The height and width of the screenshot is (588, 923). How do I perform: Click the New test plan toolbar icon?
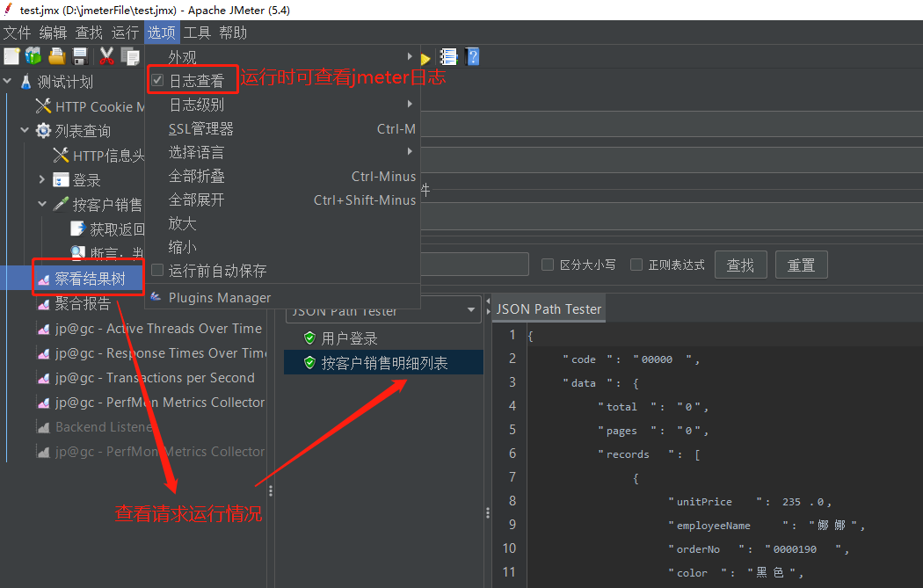click(11, 56)
